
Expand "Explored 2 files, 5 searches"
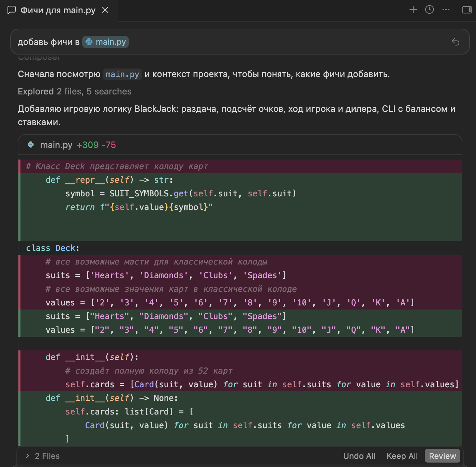pos(75,91)
